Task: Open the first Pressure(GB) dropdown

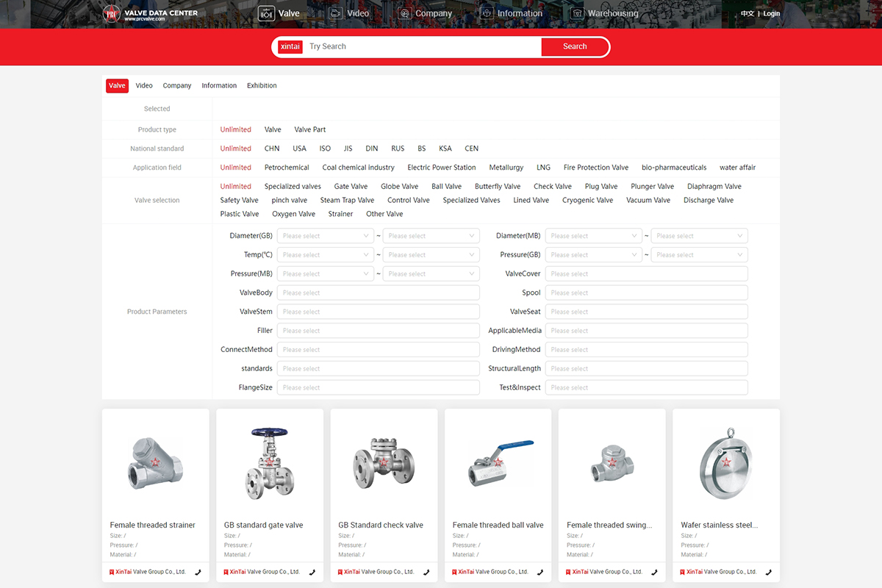Action: 594,255
